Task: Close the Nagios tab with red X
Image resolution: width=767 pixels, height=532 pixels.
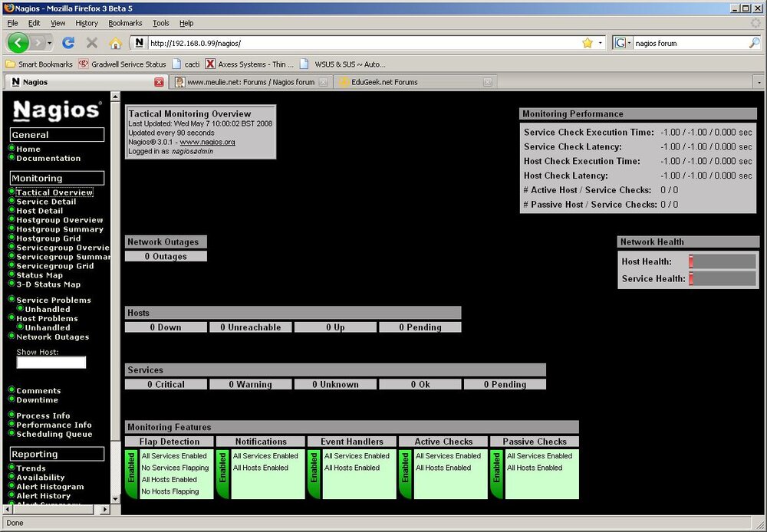Action: click(x=159, y=82)
